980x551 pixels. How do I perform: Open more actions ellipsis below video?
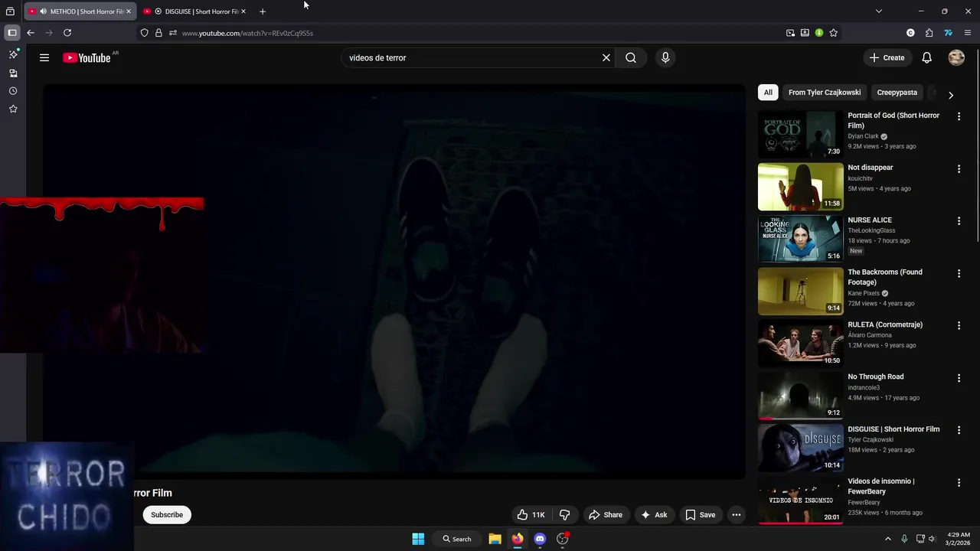tap(737, 515)
